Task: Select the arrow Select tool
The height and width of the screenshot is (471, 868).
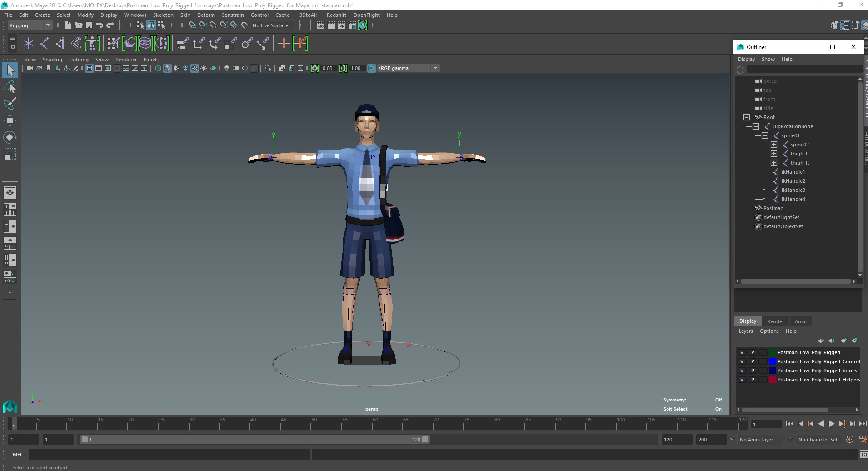Action: (10, 70)
